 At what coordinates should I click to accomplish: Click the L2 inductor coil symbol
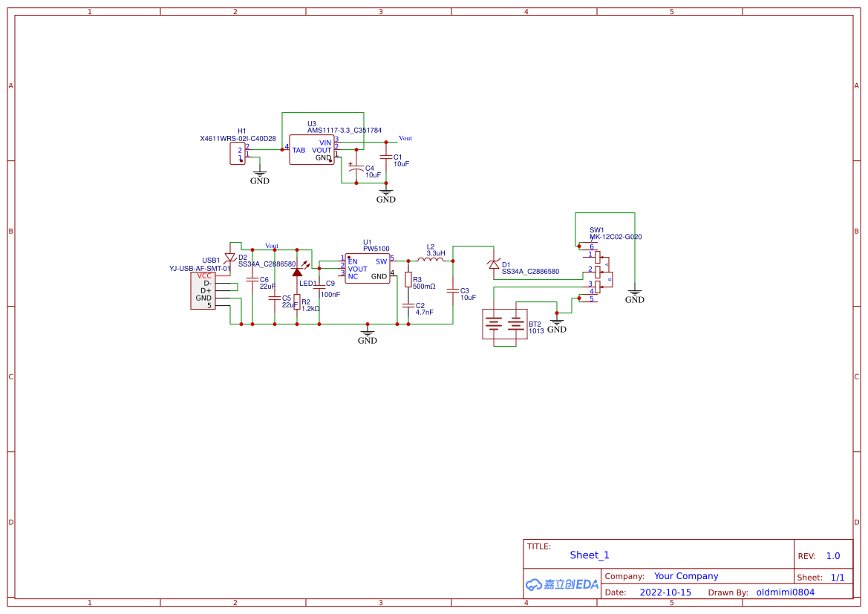coord(430,259)
